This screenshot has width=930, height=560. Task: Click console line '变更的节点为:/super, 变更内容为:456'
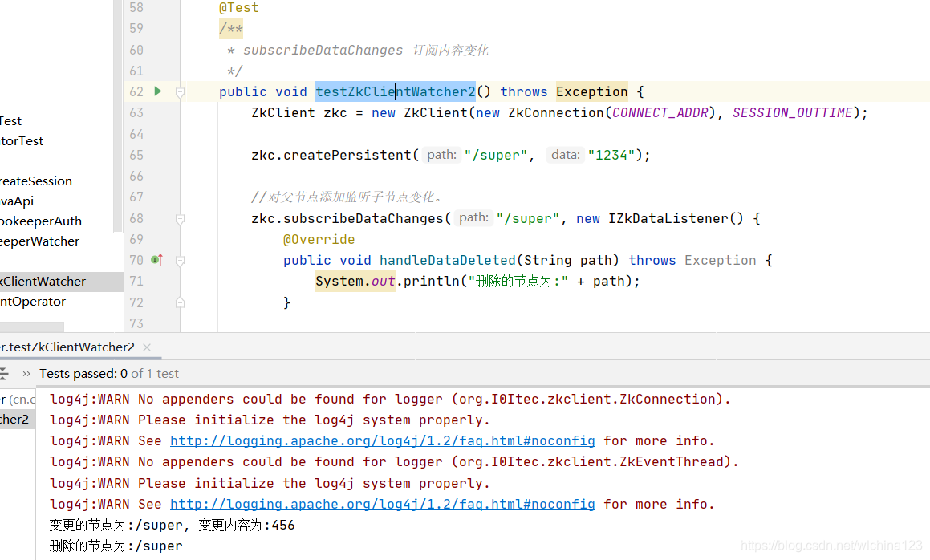point(172,525)
